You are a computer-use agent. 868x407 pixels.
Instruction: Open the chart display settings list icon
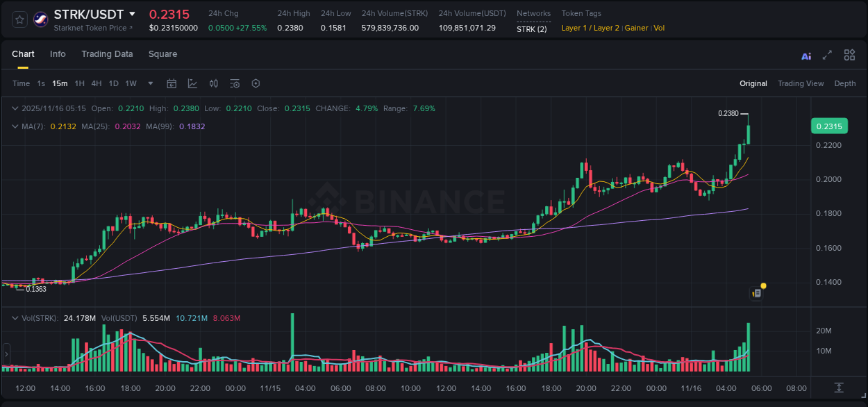[234, 83]
